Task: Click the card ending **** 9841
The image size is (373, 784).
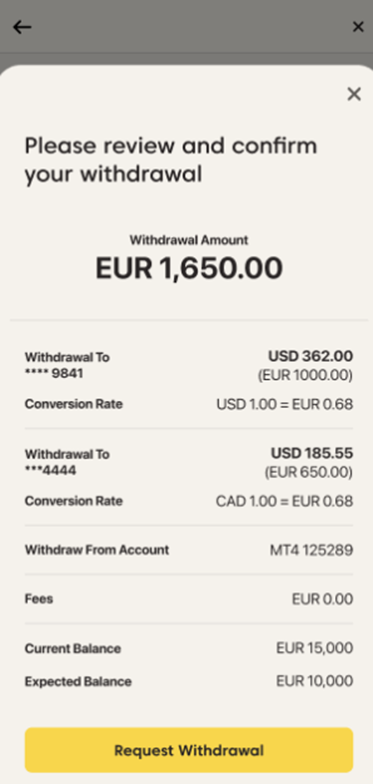Action: [54, 373]
